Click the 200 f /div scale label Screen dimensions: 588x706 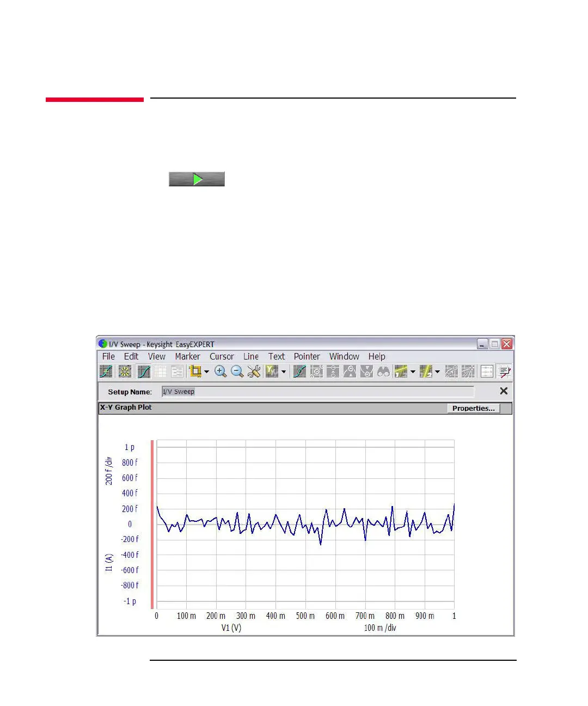[109, 471]
